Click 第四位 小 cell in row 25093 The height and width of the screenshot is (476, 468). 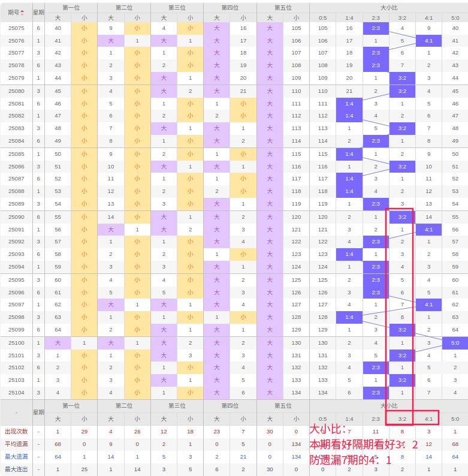click(243, 254)
